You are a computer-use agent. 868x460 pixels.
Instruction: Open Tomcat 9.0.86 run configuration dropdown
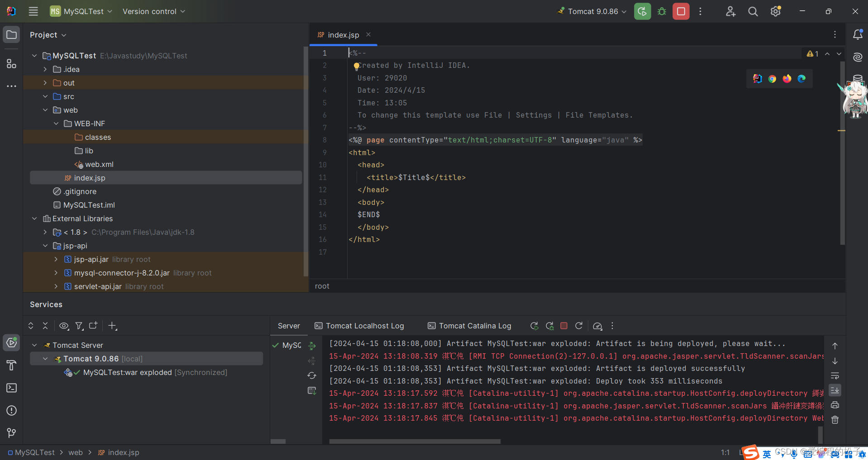click(x=592, y=11)
